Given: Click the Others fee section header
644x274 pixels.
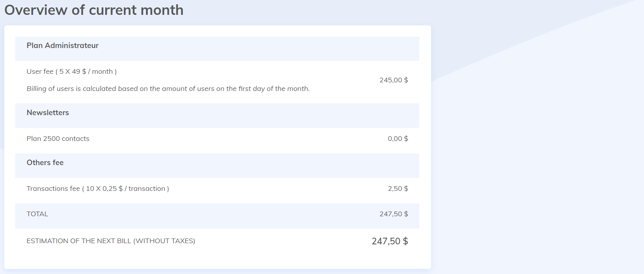Looking at the screenshot, I should point(45,163).
